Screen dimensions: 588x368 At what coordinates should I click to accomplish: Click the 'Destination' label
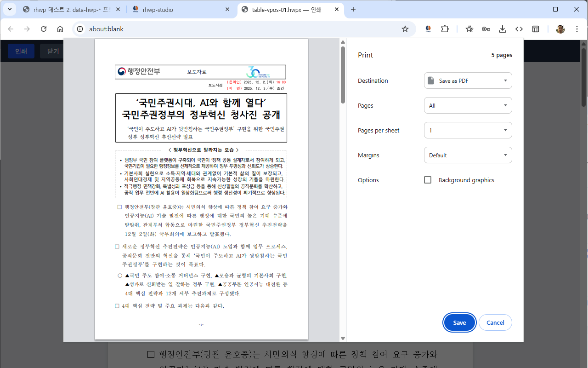373,80
